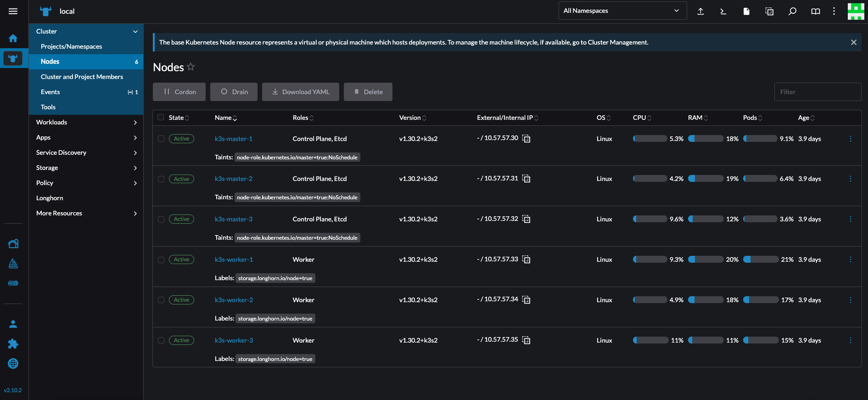
Task: Click the Download YAML button
Action: click(301, 92)
